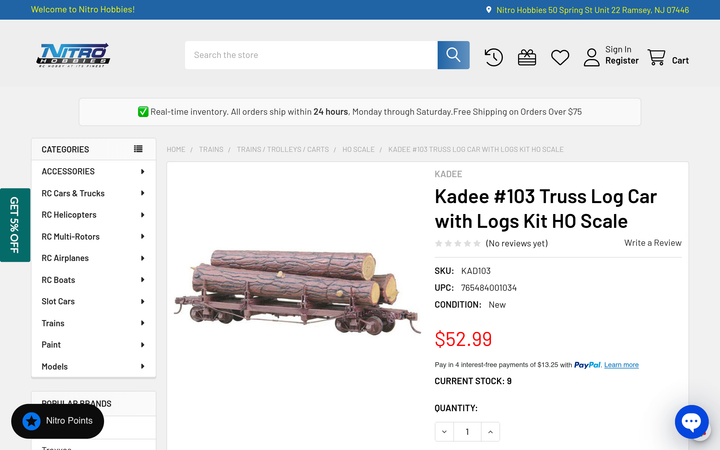Click the product title heading

tap(546, 209)
